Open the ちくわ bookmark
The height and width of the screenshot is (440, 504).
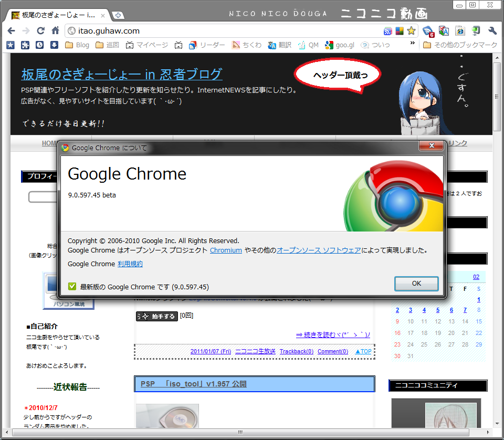click(x=247, y=45)
